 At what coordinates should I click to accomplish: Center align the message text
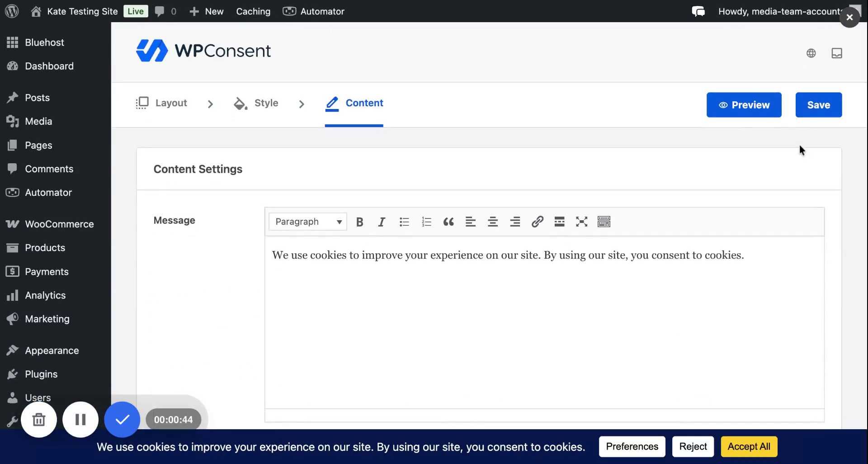click(493, 222)
